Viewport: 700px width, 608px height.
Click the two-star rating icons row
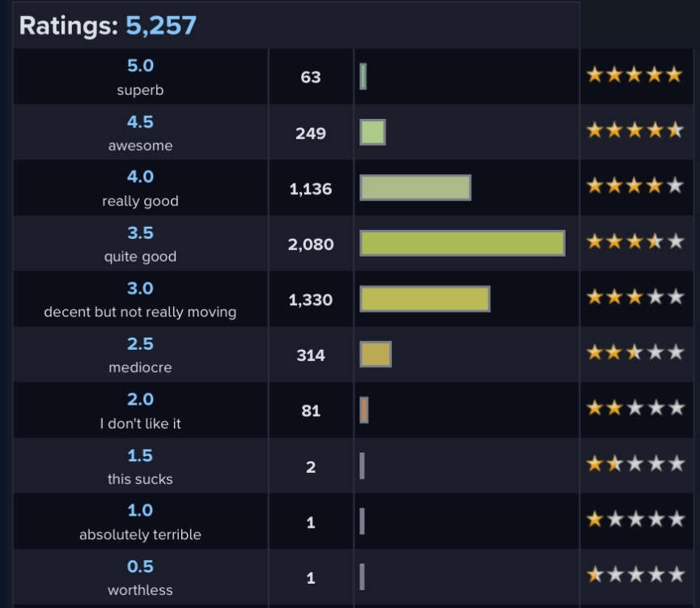[x=634, y=408]
